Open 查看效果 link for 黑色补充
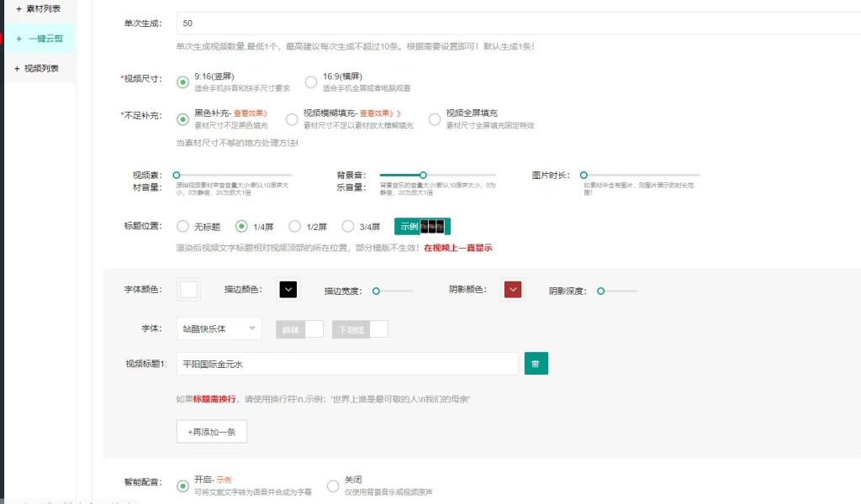The image size is (861, 504). point(251,113)
